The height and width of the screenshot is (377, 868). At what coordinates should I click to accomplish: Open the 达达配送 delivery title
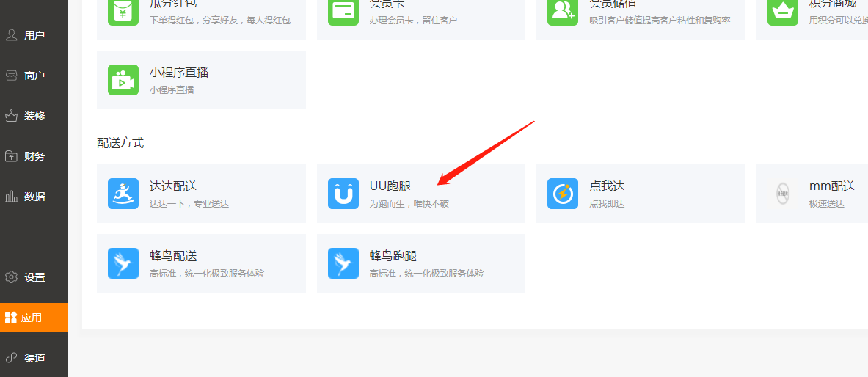point(173,186)
